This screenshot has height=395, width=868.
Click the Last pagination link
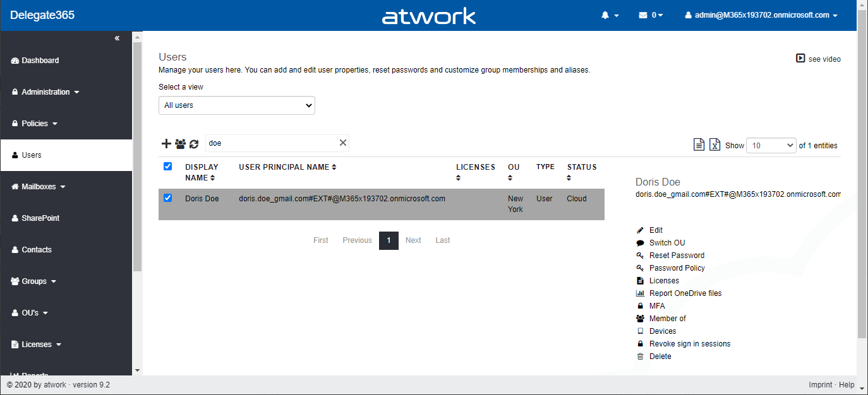(x=443, y=240)
